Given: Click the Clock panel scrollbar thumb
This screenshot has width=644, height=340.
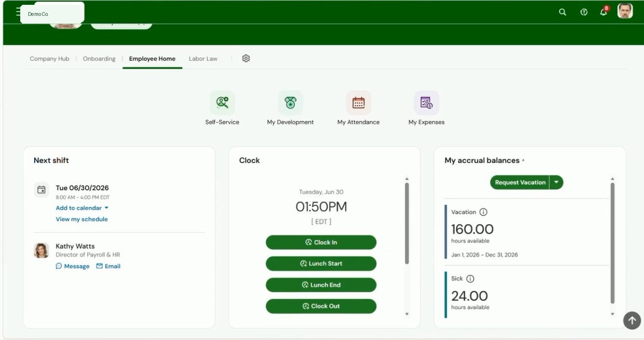Looking at the screenshot, I should pos(407,223).
